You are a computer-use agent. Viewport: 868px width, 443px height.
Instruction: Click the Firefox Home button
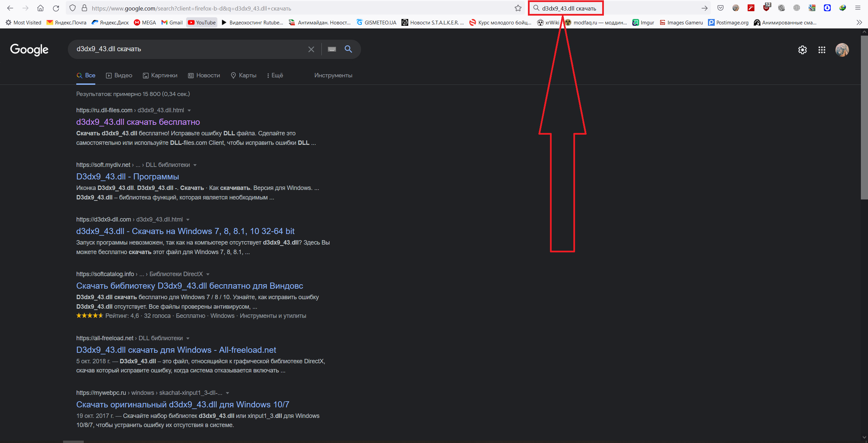click(x=40, y=8)
